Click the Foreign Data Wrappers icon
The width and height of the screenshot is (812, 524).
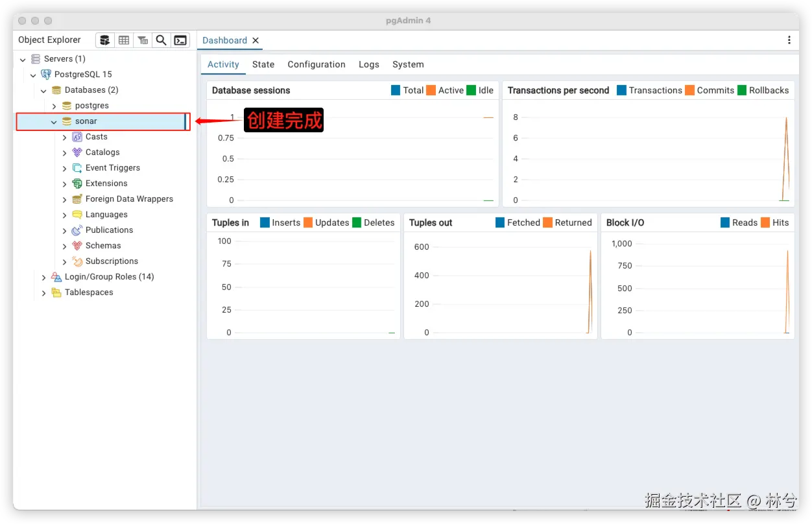pos(77,199)
